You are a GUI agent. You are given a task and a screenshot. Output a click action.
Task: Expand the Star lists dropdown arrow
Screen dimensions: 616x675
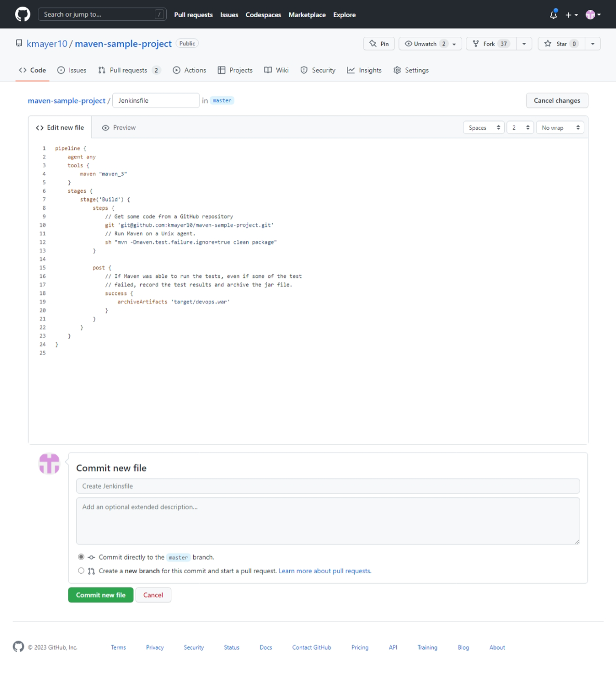pyautogui.click(x=593, y=44)
